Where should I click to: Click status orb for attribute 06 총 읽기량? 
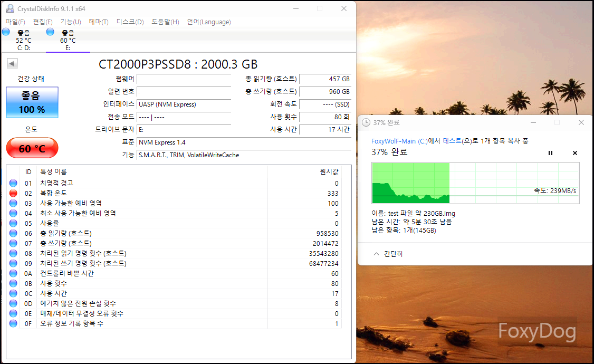pos(13,233)
